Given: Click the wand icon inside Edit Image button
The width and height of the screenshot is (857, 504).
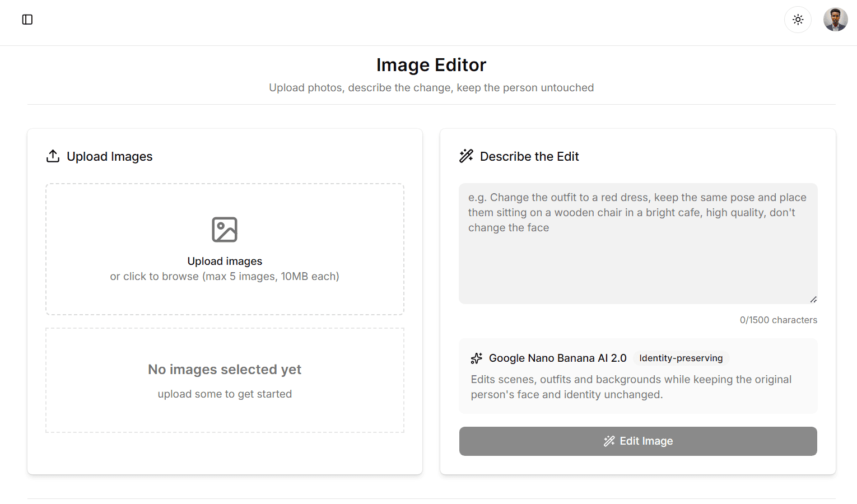Looking at the screenshot, I should [609, 441].
